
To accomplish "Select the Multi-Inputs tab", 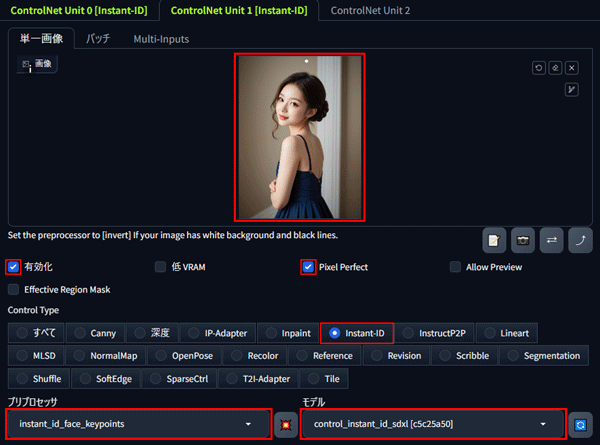I will point(161,39).
